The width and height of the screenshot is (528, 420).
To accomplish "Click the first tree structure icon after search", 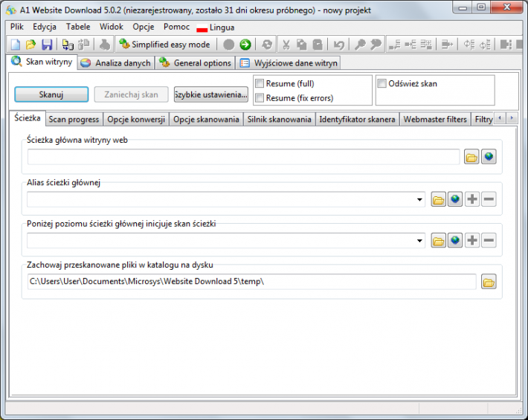I will (x=395, y=45).
